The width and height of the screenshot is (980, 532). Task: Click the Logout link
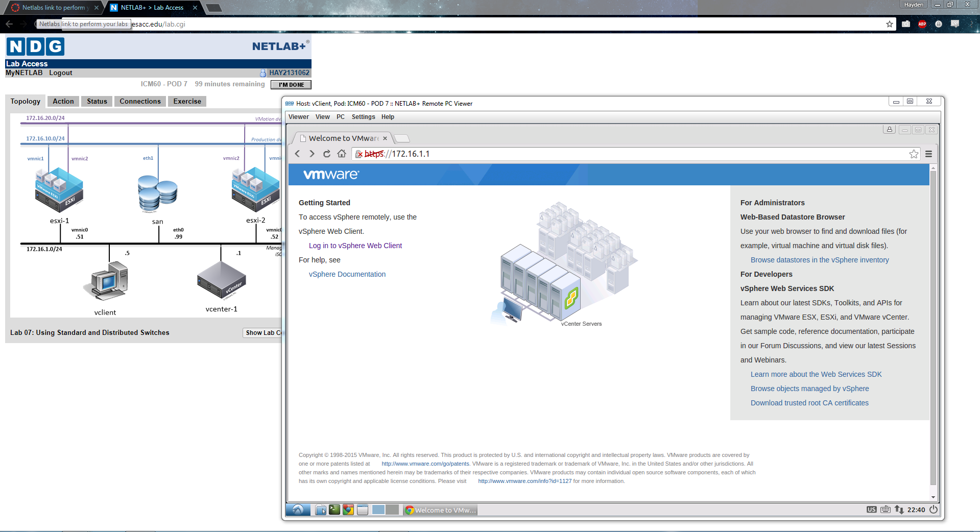tap(61, 72)
